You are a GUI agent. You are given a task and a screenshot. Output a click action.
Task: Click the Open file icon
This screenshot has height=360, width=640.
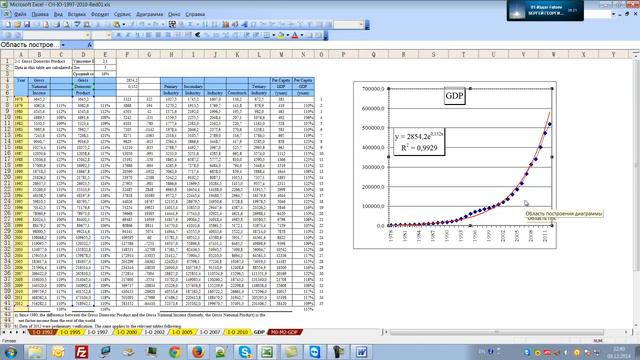(17, 24)
